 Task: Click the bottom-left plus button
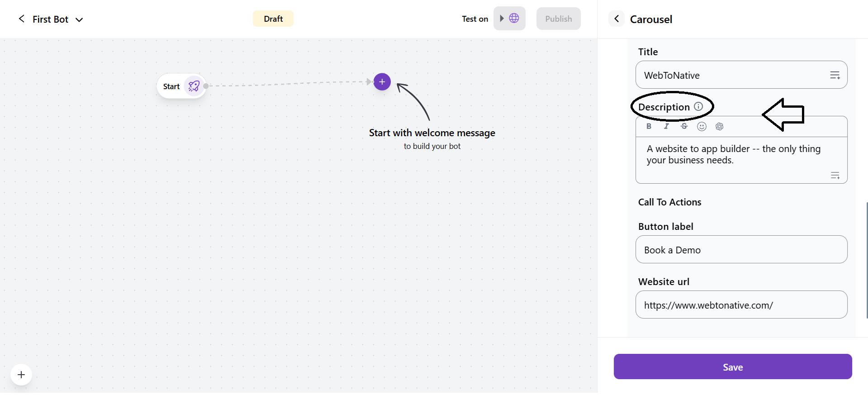pyautogui.click(x=21, y=375)
